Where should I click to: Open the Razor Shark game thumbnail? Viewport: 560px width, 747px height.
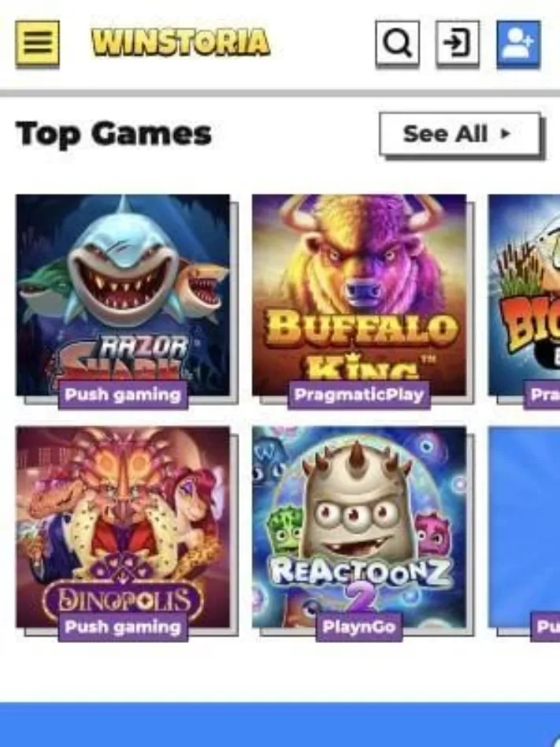click(x=123, y=295)
